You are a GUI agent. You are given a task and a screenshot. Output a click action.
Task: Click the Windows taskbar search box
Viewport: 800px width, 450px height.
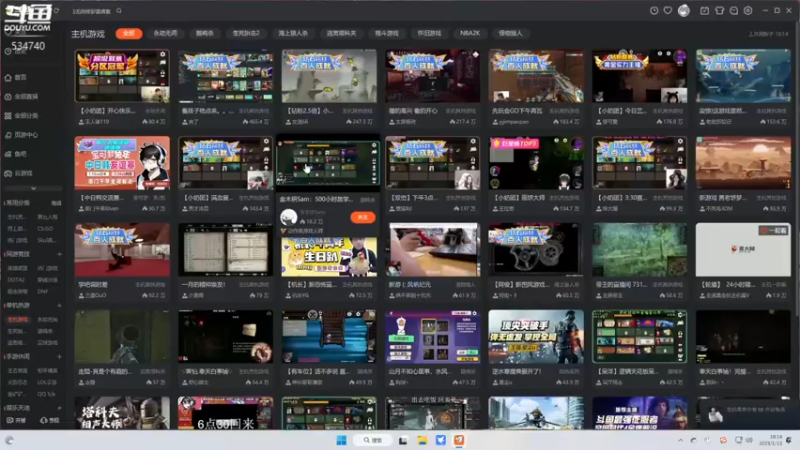point(373,440)
